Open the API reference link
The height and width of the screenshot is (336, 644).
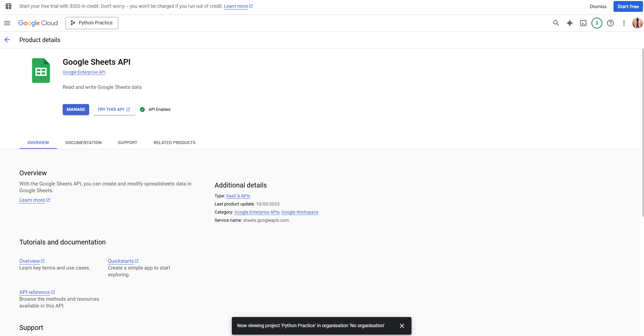click(x=37, y=292)
